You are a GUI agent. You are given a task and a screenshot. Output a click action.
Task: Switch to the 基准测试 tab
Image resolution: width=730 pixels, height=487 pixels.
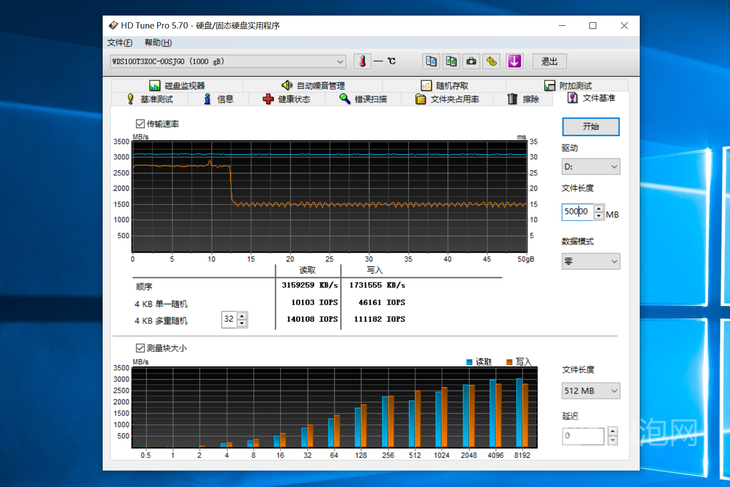pyautogui.click(x=150, y=99)
